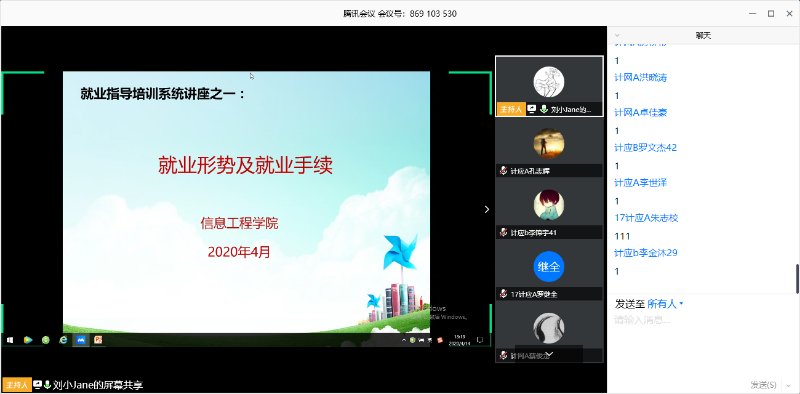
Task: Click the screen-share icon beside 刘小Jane's name tile
Action: point(532,109)
